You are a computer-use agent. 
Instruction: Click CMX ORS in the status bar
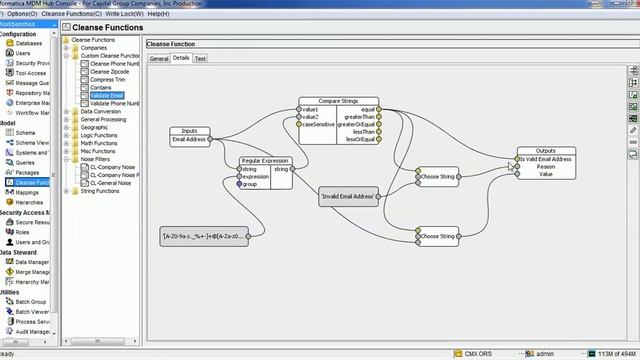click(x=478, y=353)
